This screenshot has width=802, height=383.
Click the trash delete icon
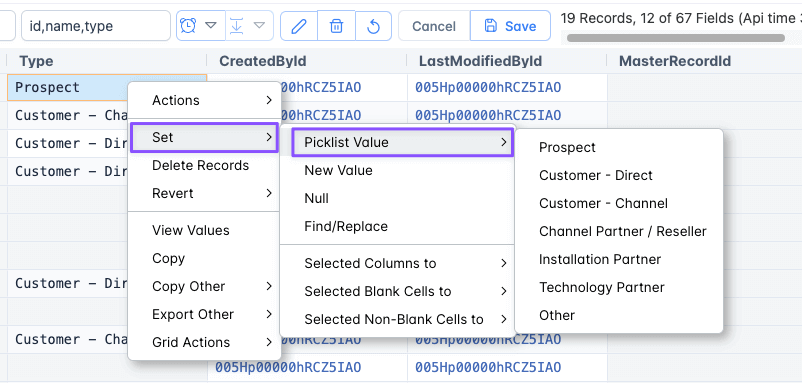point(336,26)
